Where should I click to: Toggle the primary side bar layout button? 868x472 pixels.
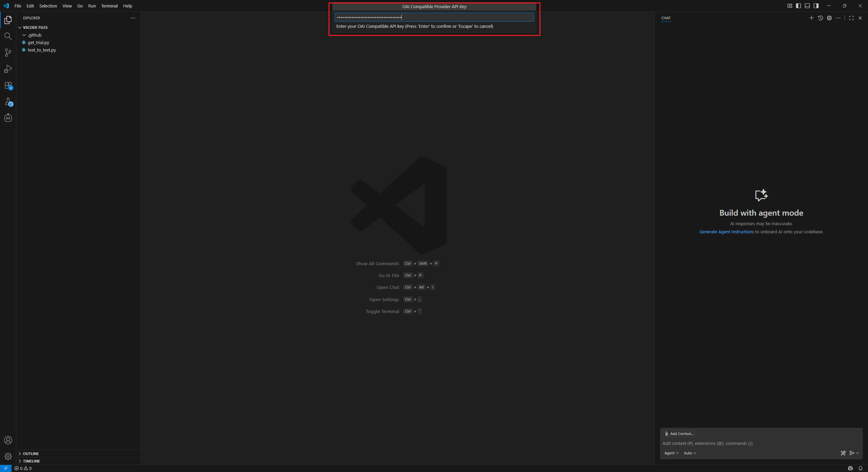pyautogui.click(x=798, y=6)
